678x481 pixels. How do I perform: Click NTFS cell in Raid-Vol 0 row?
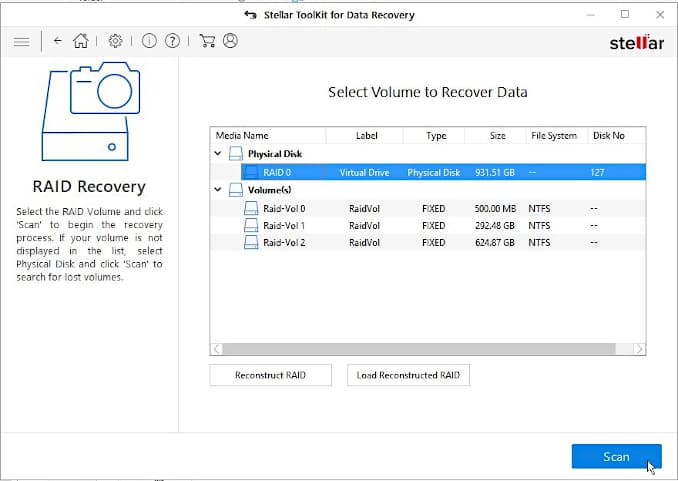pyautogui.click(x=539, y=208)
